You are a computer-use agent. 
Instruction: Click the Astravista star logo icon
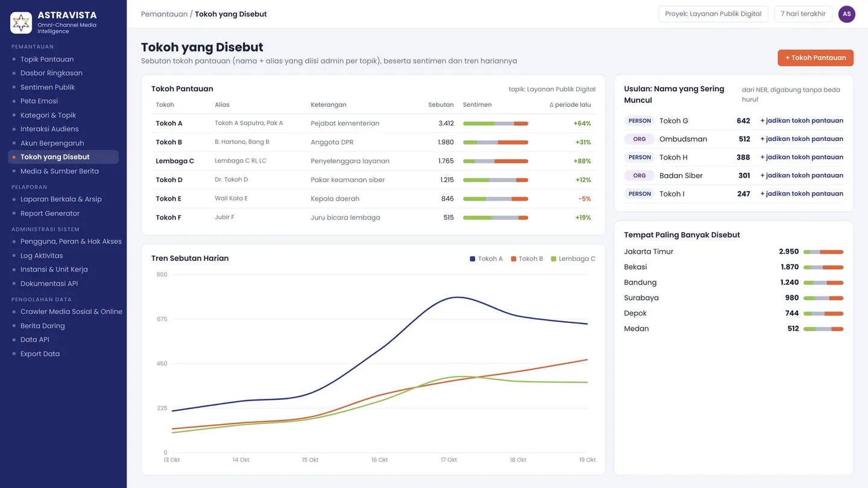click(x=21, y=23)
